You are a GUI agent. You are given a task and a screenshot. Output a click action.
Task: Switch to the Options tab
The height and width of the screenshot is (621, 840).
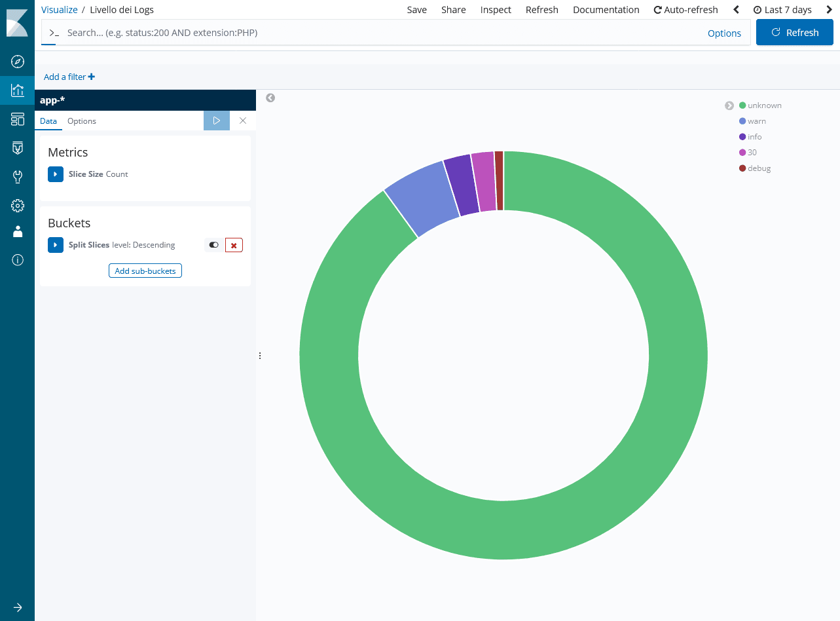coord(82,121)
